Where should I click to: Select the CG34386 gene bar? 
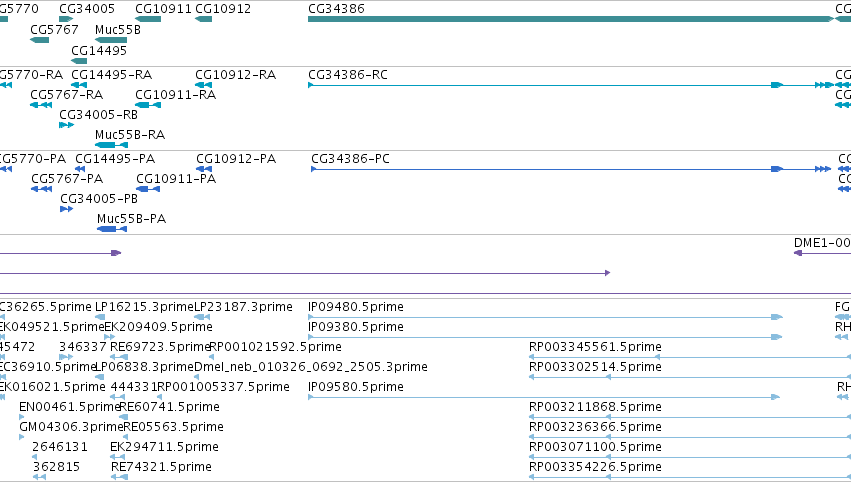tap(570, 19)
